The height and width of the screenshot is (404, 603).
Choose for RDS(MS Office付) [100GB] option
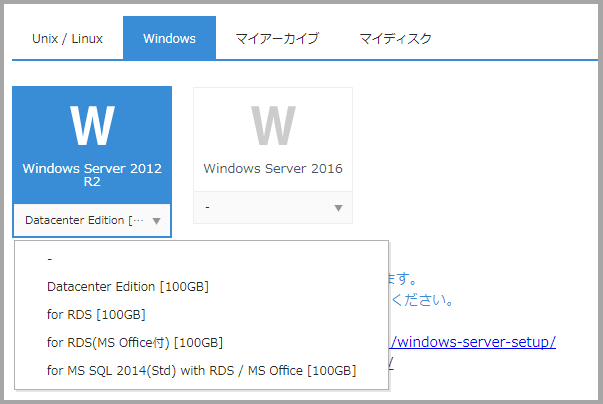tap(201, 342)
